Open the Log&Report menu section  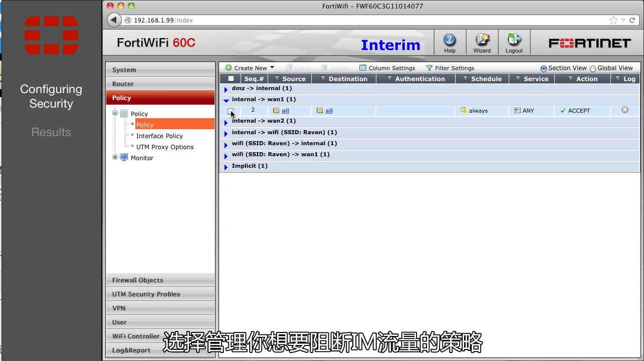[160, 350]
